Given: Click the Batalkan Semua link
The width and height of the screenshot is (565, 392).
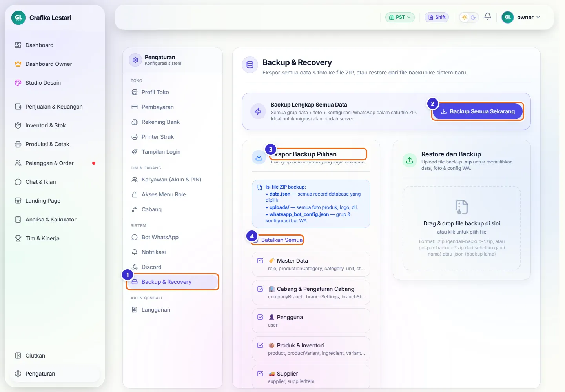Looking at the screenshot, I should click(282, 240).
